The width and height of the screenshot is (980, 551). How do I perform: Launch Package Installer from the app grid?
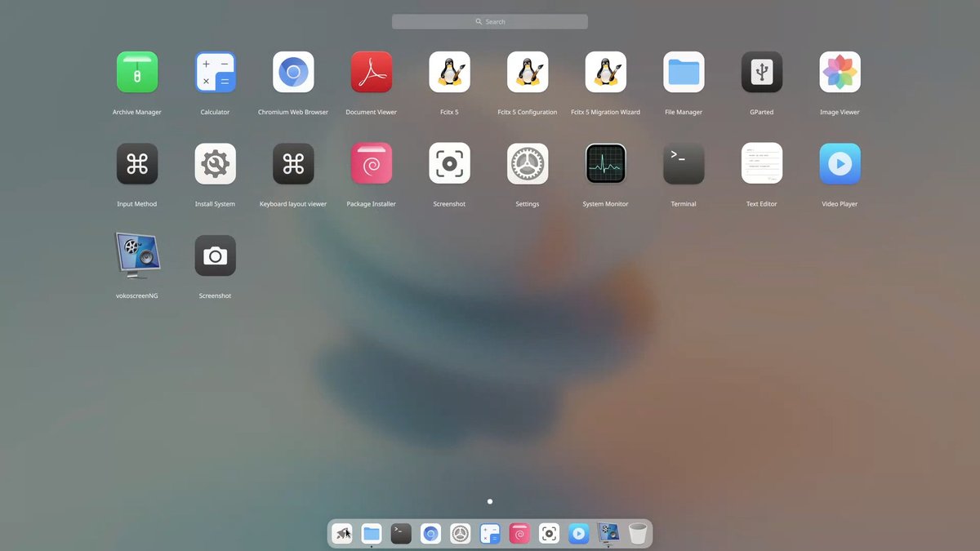click(x=372, y=164)
